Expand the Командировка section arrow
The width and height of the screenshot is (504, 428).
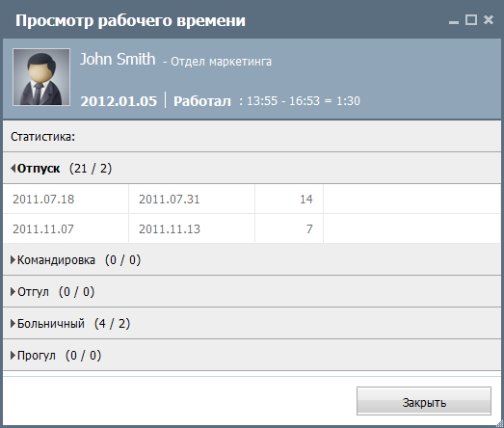point(13,260)
